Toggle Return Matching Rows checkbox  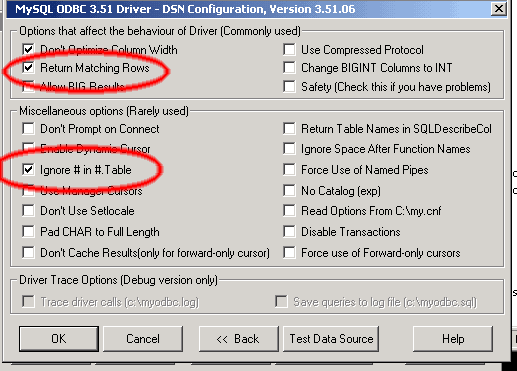point(28,68)
